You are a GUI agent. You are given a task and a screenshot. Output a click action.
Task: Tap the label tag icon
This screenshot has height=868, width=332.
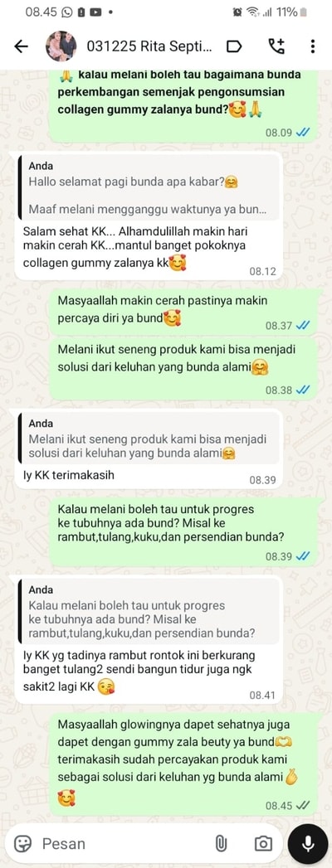234,46
